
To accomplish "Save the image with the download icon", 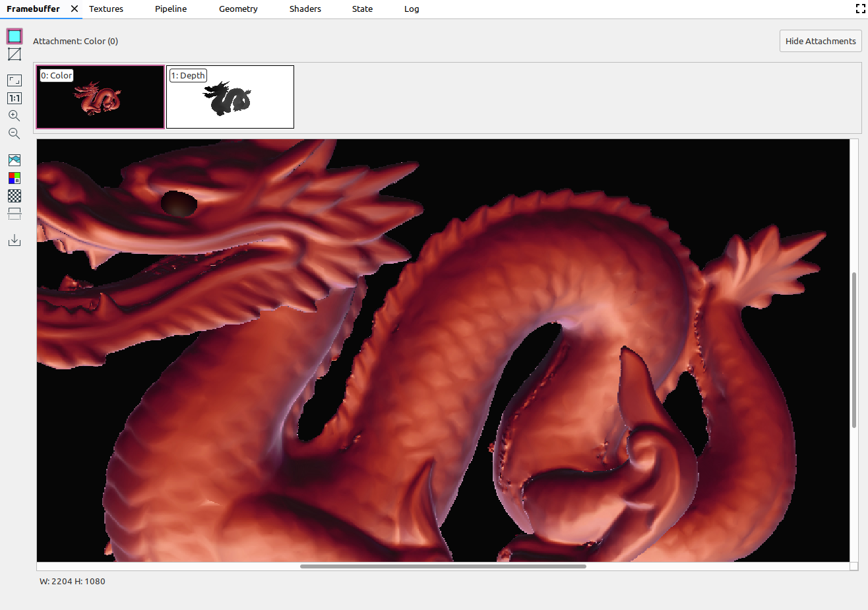I will (15, 240).
